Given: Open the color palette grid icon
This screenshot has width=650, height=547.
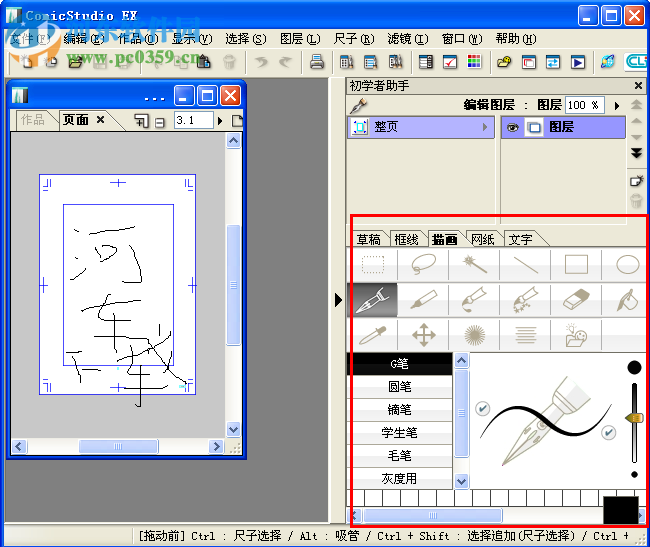Looking at the screenshot, I should [x=474, y=62].
